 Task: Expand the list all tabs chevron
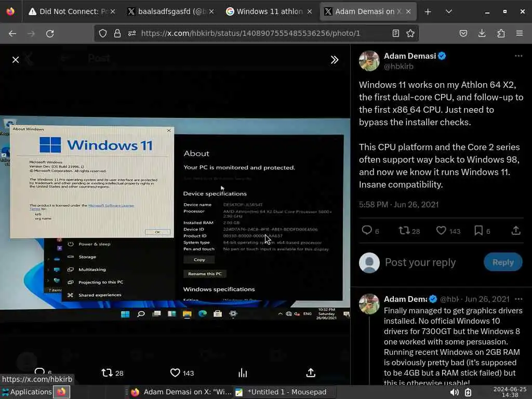coord(449,11)
